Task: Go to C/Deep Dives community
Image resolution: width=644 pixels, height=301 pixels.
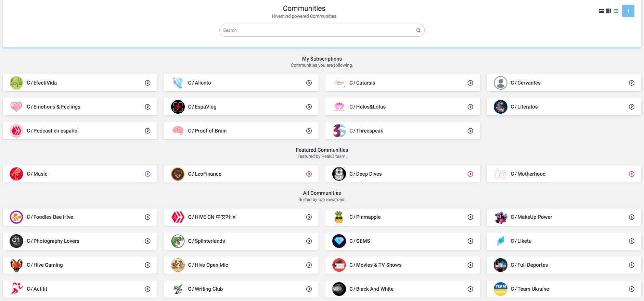Action: click(402, 174)
